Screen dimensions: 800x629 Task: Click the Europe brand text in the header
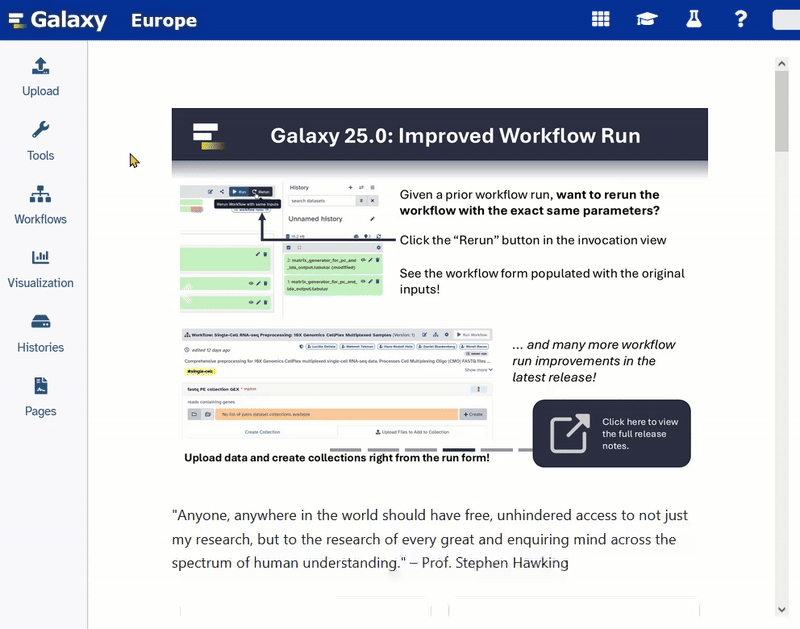tap(164, 20)
